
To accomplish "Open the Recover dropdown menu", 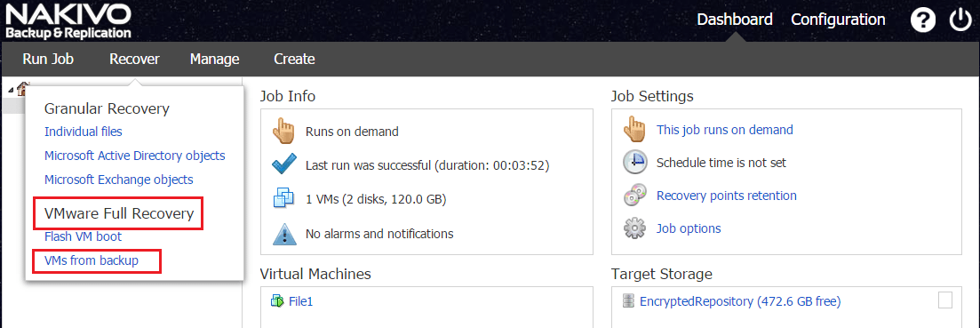I will [134, 60].
